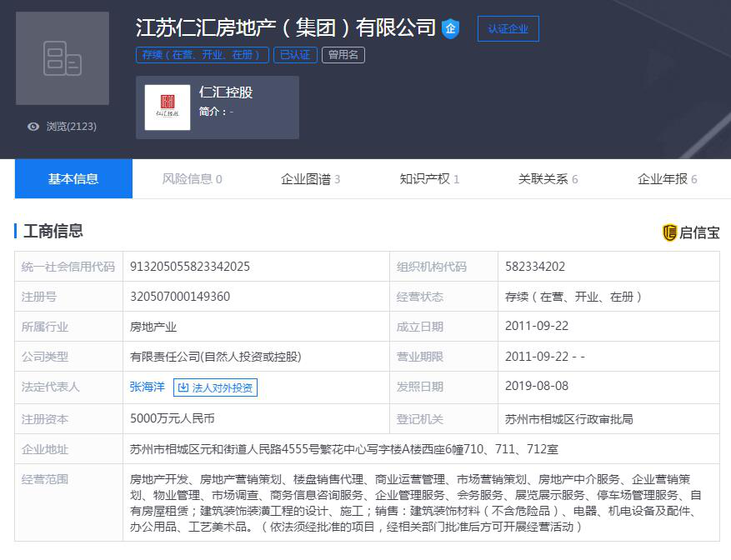Click the eye icon next to 浏览(2123)
This screenshot has width=731, height=560.
[x=33, y=127]
